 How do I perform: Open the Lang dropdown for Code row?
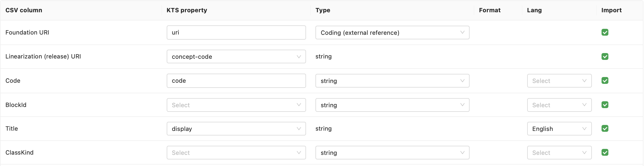click(x=559, y=81)
